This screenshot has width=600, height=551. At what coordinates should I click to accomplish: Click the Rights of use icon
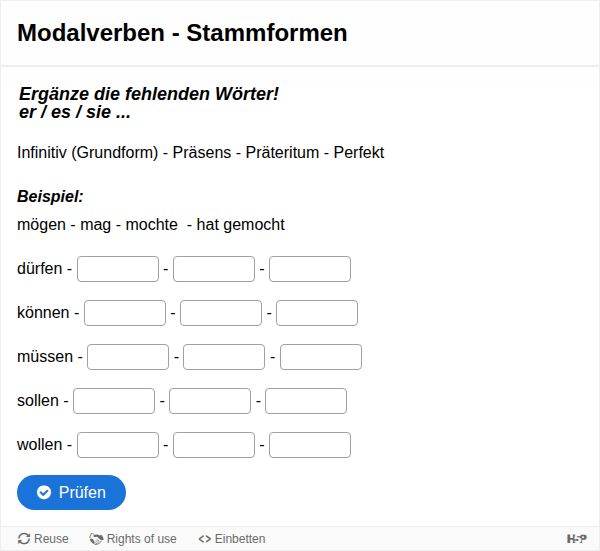click(96, 538)
